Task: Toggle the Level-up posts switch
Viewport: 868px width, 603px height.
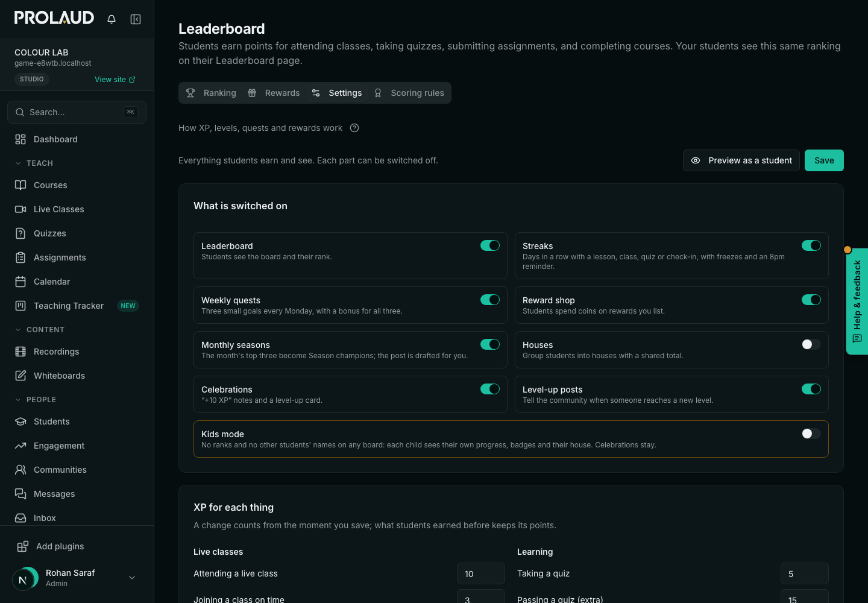Action: coord(811,389)
